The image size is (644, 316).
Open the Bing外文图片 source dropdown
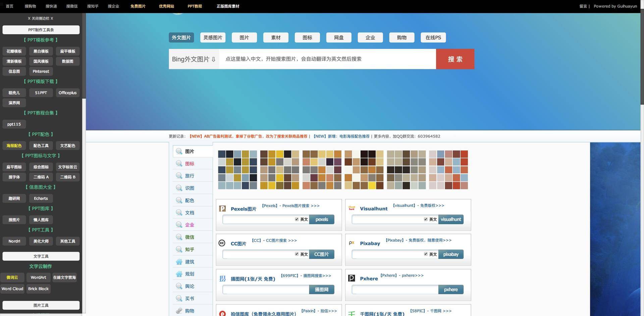[194, 59]
